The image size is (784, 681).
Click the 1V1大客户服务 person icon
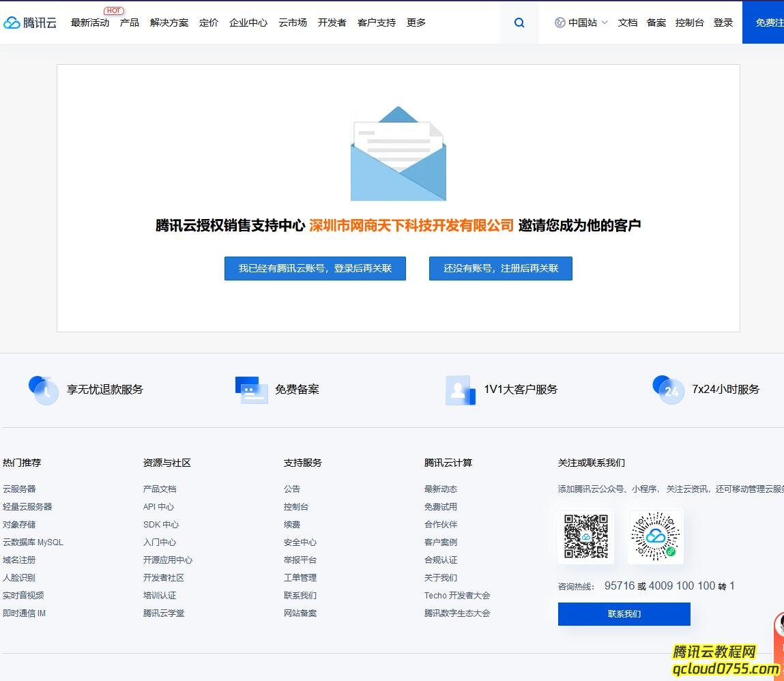(x=461, y=390)
